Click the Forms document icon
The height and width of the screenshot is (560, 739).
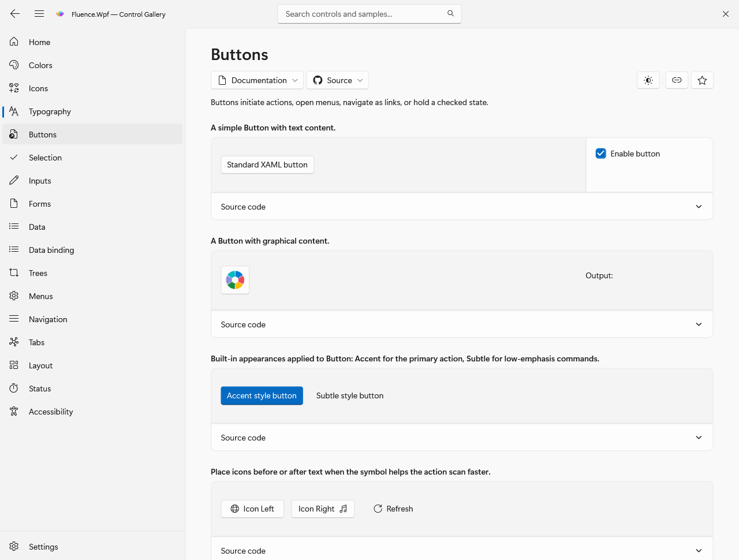tap(14, 203)
